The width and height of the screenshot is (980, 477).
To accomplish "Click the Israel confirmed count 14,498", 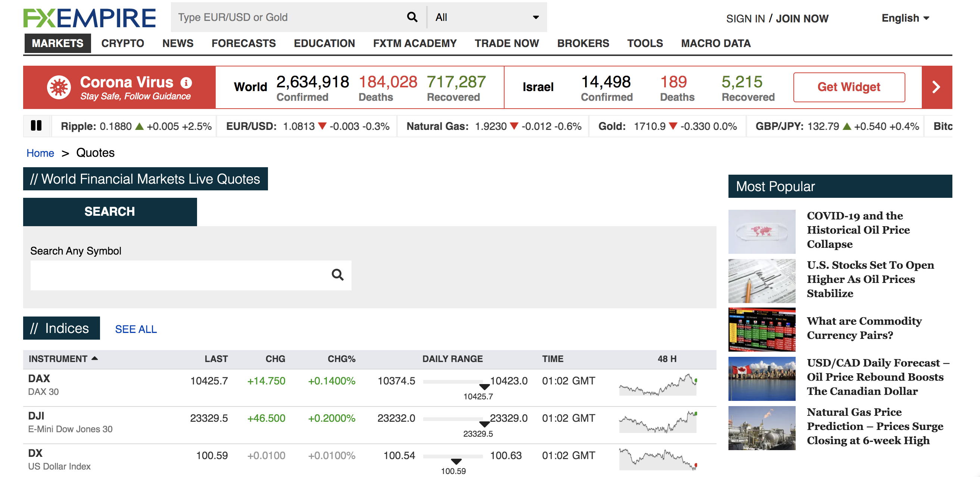I will (606, 82).
